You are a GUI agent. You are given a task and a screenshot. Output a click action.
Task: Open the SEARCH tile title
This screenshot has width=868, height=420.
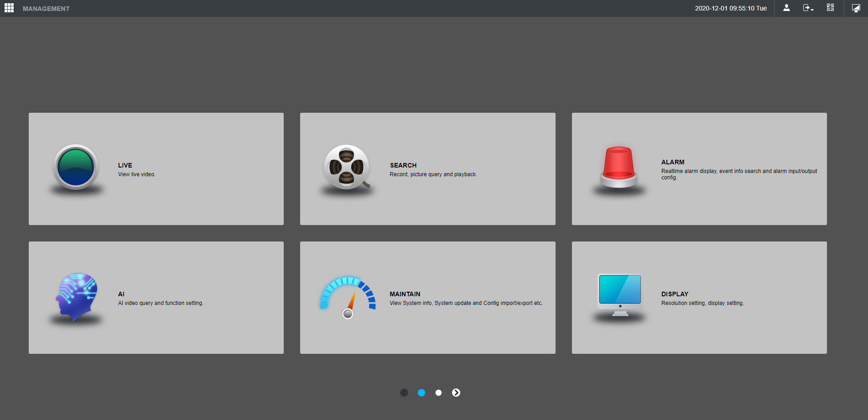point(403,165)
